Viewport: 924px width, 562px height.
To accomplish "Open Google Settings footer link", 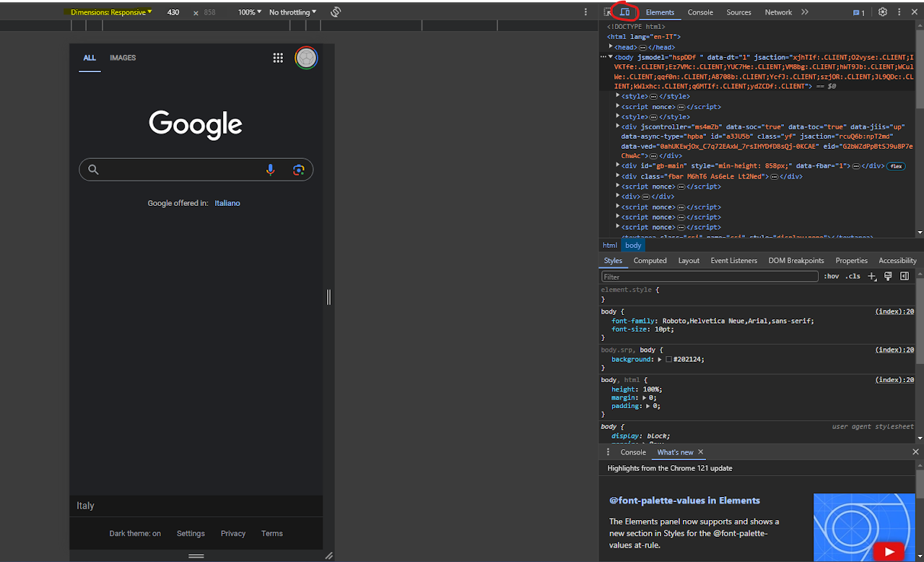I will click(x=191, y=533).
